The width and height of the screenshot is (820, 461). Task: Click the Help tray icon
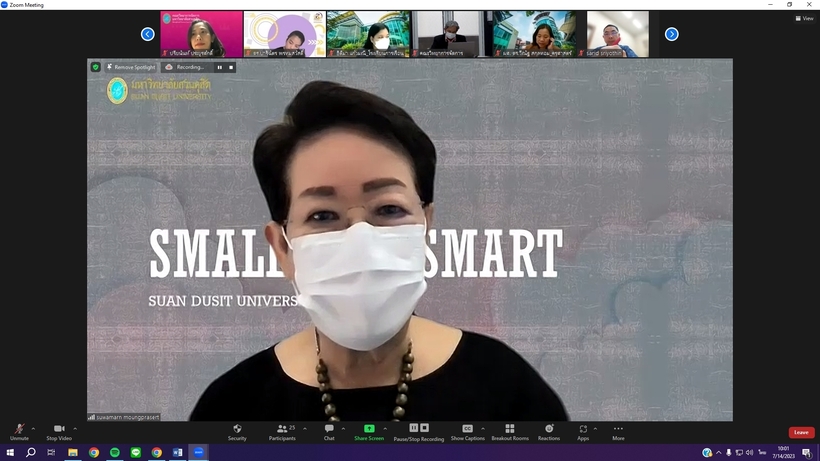[x=707, y=453]
